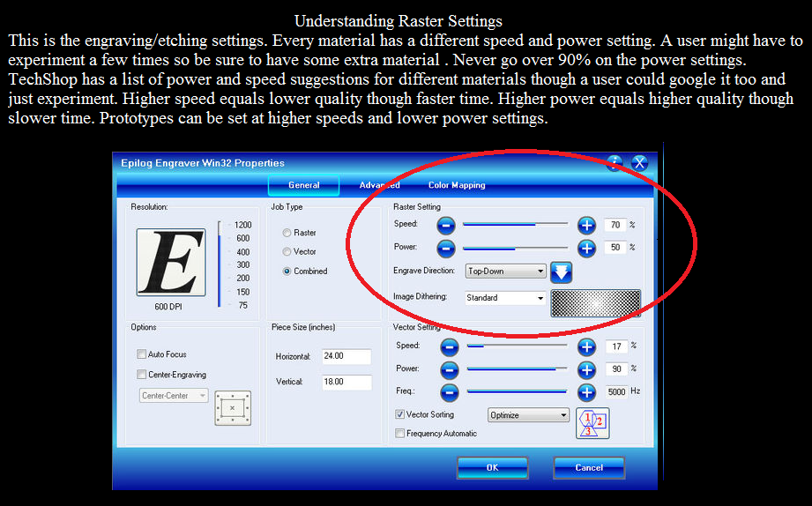Click Raster Speed value field 70
Screen dimensions: 812x506
click(x=615, y=225)
